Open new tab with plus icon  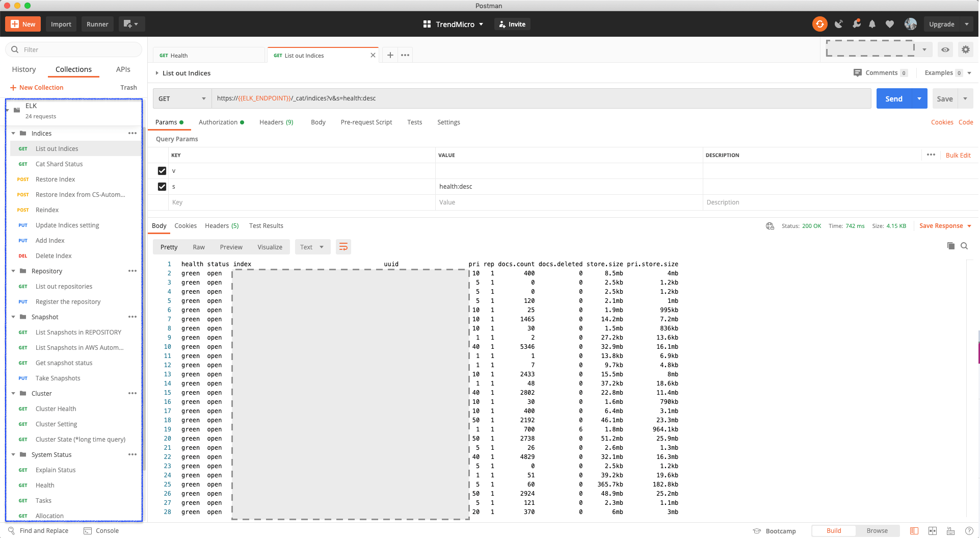click(x=390, y=55)
